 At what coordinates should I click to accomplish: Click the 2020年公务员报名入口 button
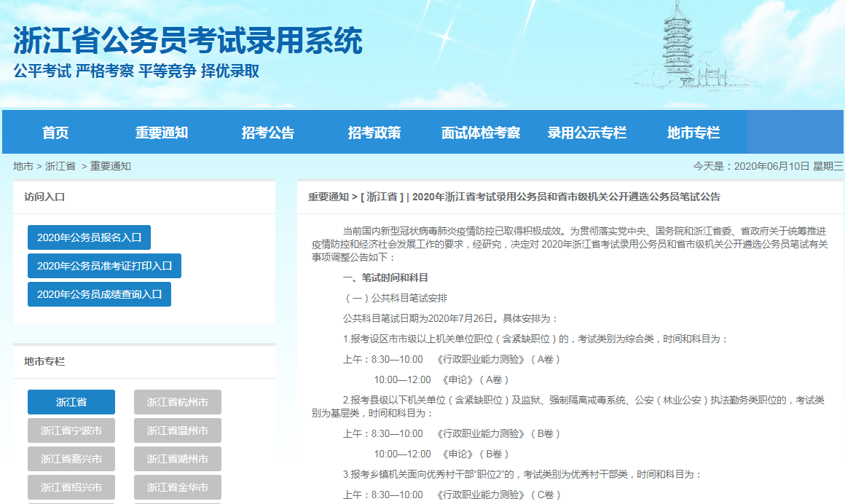pos(89,237)
